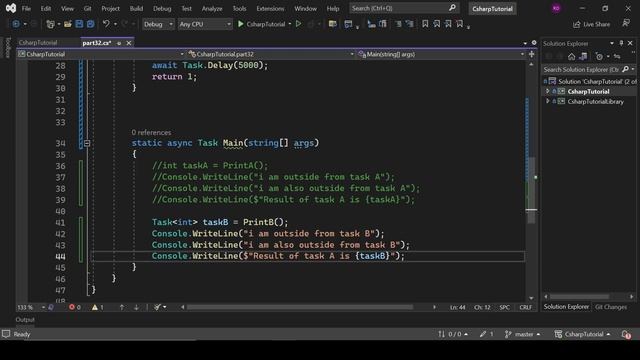Open the Output panel tab
The image size is (640, 360).
point(25,320)
